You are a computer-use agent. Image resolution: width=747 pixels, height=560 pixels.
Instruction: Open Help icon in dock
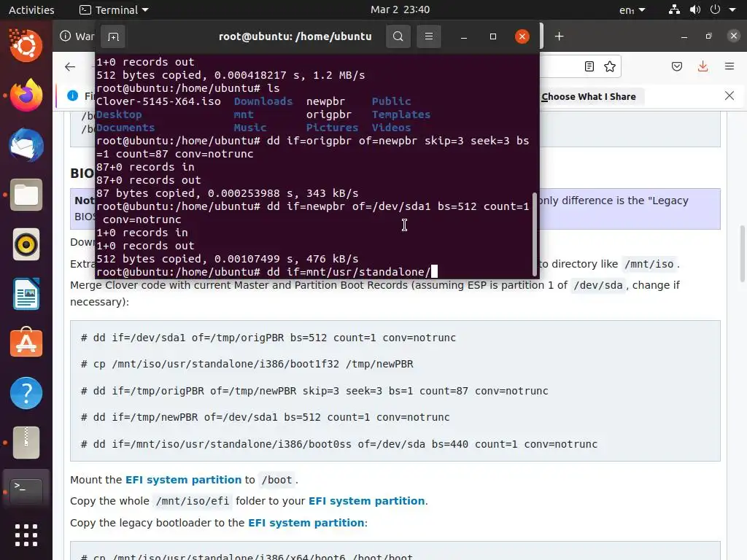coord(26,393)
